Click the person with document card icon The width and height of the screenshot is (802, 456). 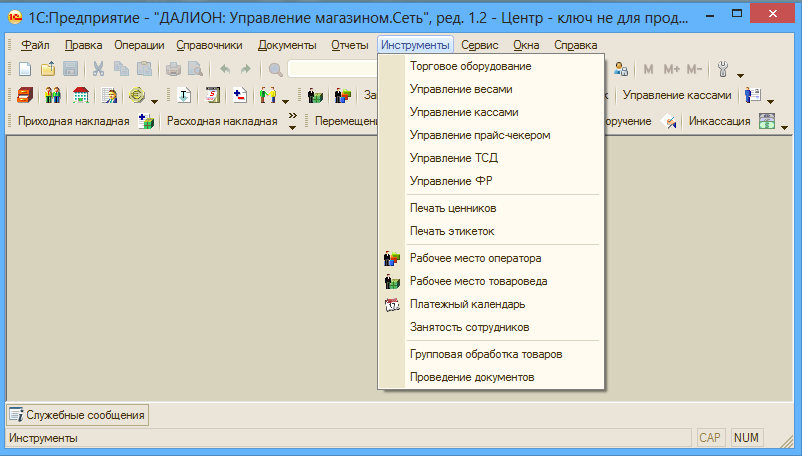[753, 95]
